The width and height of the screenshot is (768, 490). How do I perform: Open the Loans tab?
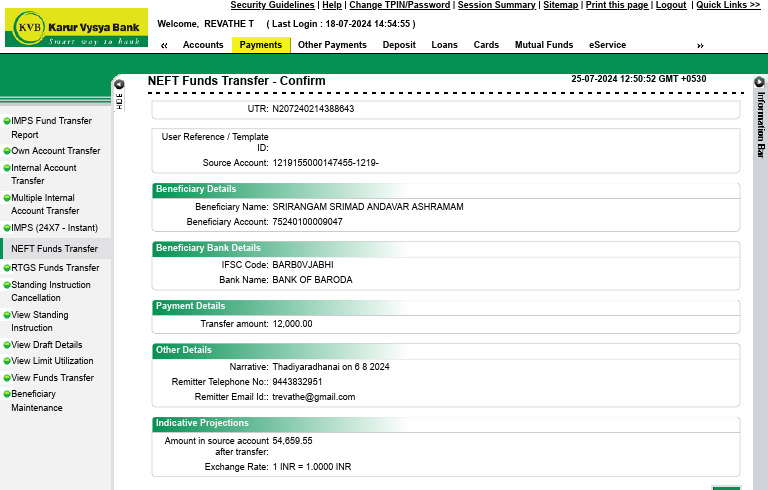pos(444,45)
